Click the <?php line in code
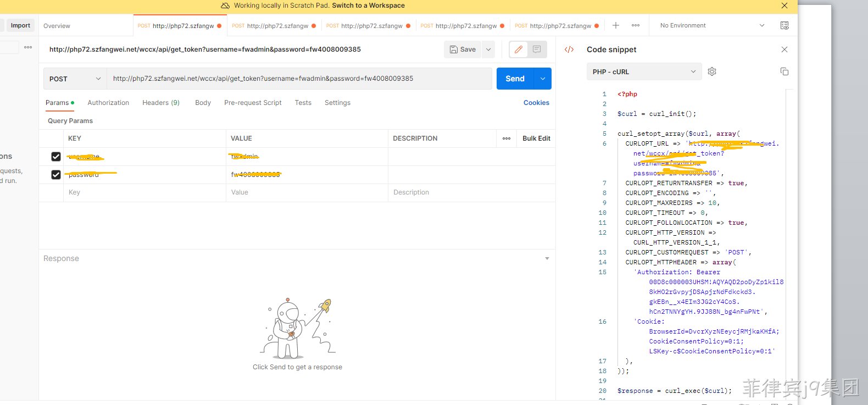 [x=627, y=94]
